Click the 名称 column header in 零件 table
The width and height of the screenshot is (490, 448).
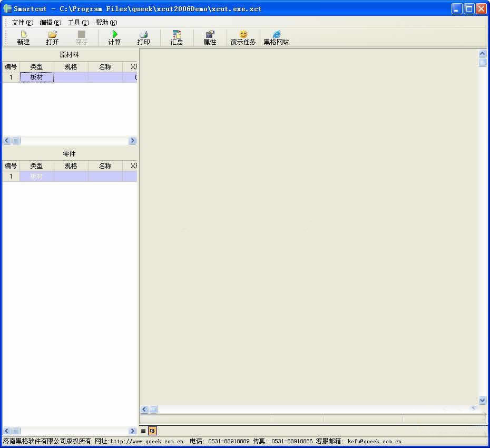[105, 165]
